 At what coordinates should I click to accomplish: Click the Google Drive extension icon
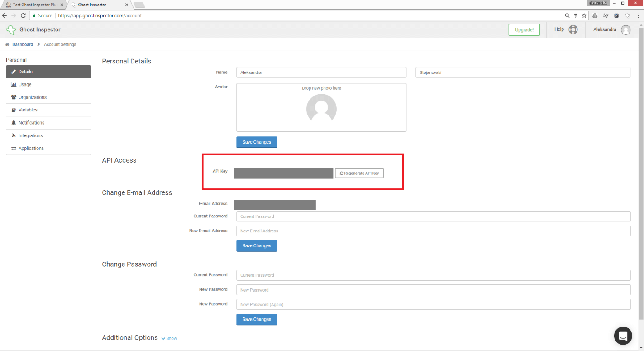click(595, 15)
